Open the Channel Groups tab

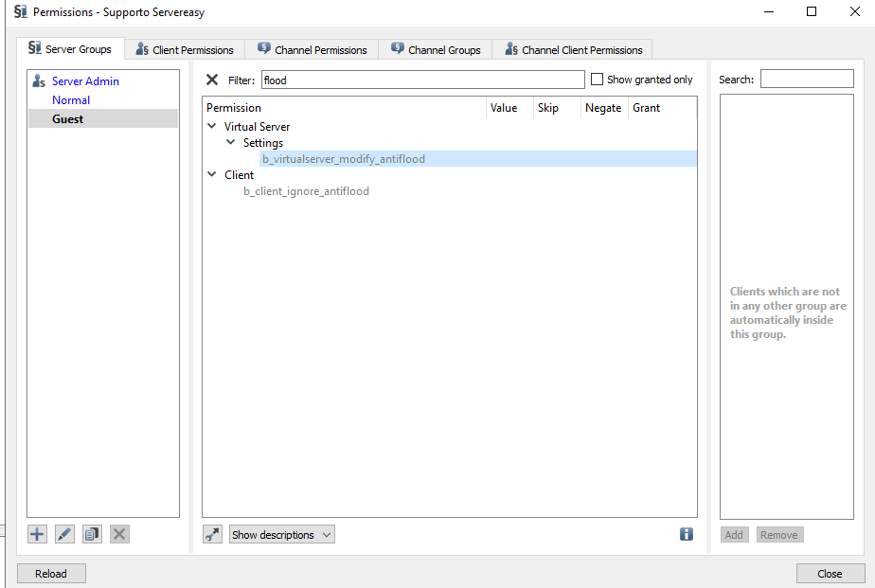(x=436, y=49)
